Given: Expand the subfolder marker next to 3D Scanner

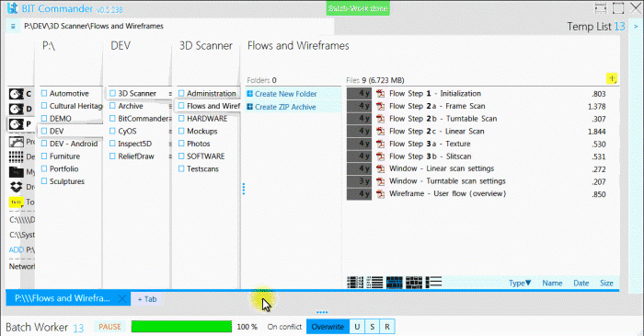Looking at the screenshot, I should 170,94.
